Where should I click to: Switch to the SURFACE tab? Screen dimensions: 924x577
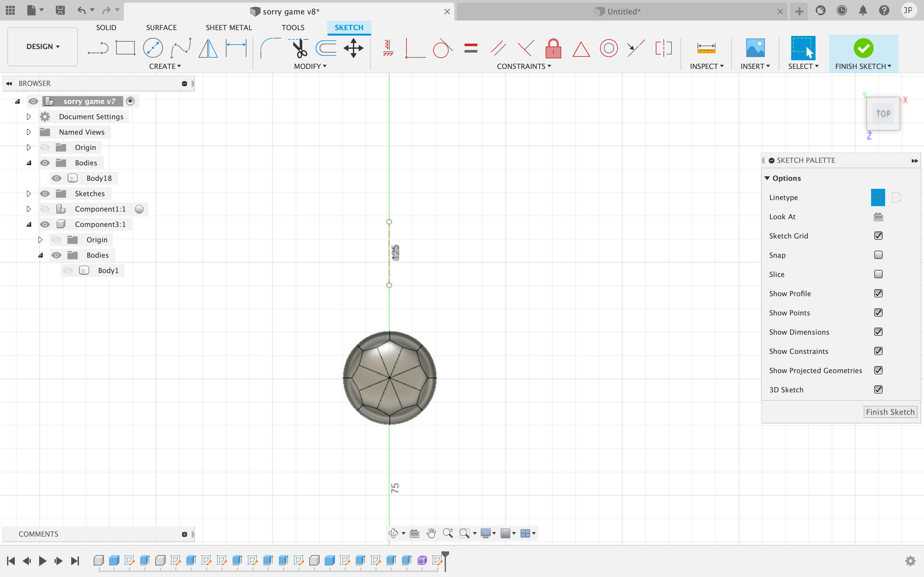[x=161, y=27]
